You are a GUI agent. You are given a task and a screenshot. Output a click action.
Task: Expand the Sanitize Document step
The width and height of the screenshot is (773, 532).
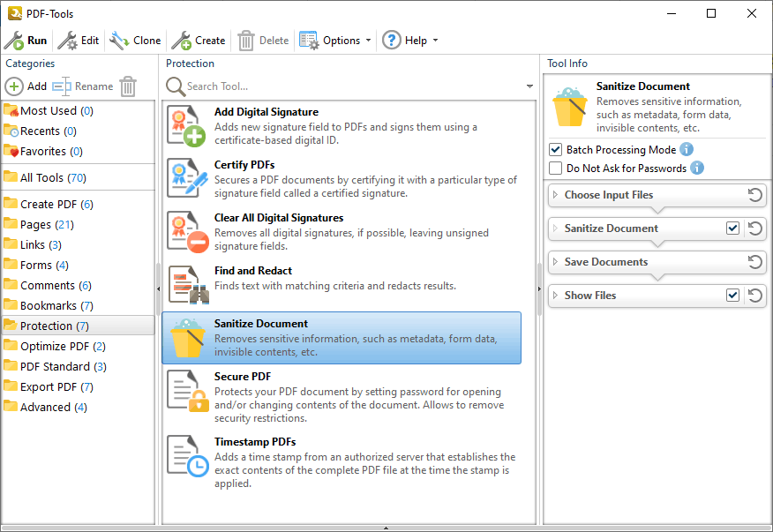point(556,229)
